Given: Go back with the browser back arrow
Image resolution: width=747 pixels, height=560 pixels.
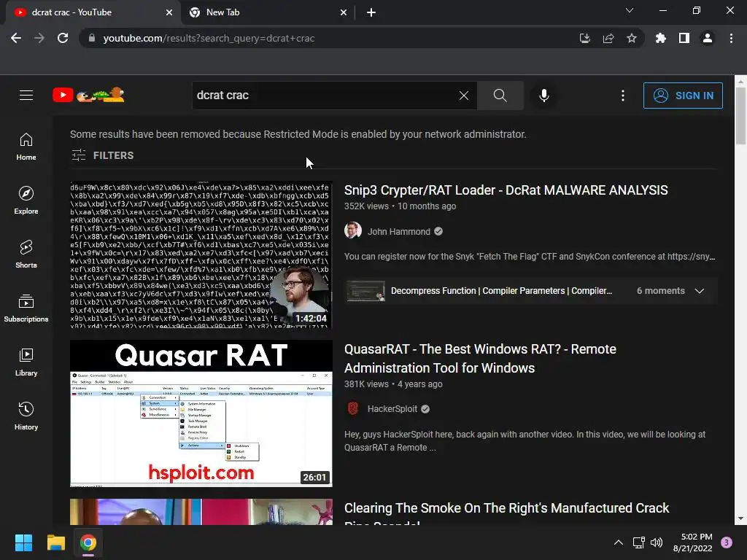Looking at the screenshot, I should [16, 38].
